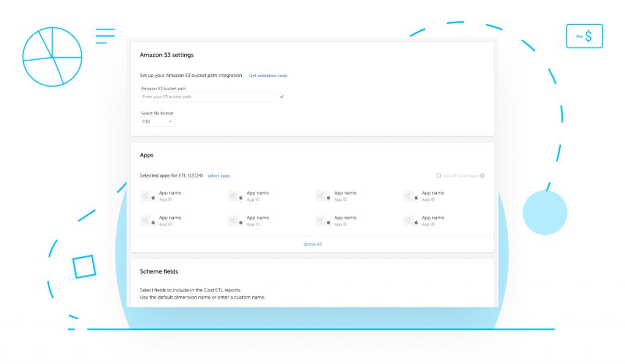This screenshot has width=625, height=364.
Task: Click the select apps link
Action: pos(219,176)
